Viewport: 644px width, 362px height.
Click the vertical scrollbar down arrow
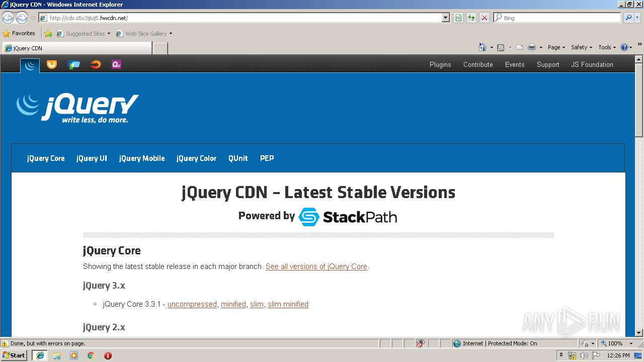pyautogui.click(x=639, y=332)
